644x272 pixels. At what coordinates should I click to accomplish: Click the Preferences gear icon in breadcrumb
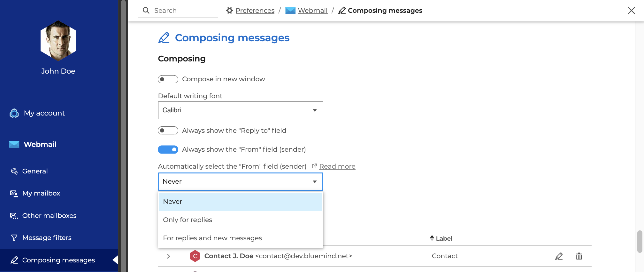tap(229, 11)
